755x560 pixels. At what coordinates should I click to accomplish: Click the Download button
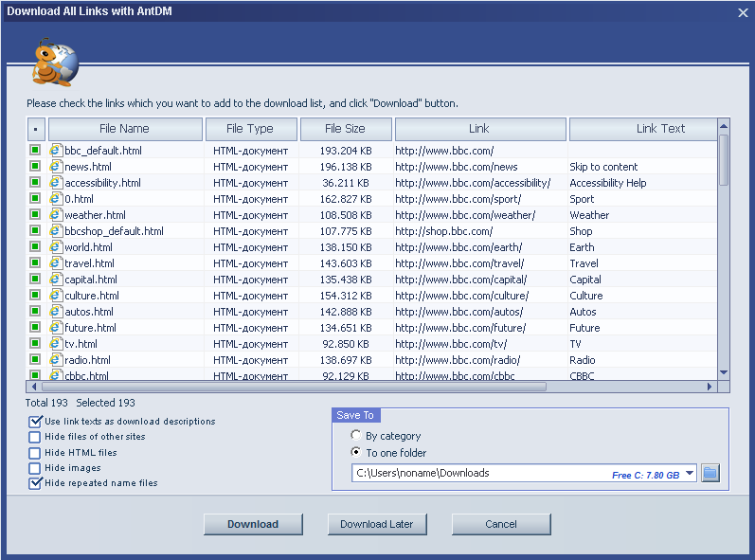(x=253, y=524)
